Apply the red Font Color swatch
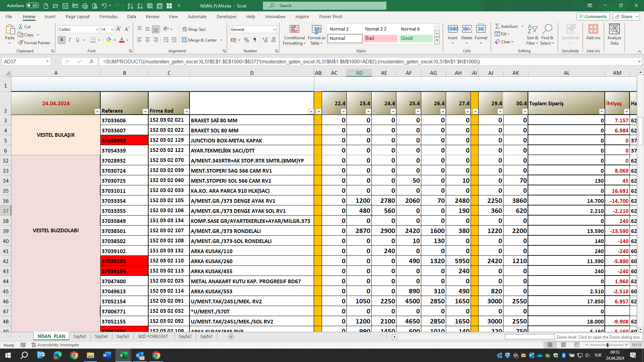Image resolution: width=644 pixels, height=362 pixels. tap(122, 40)
